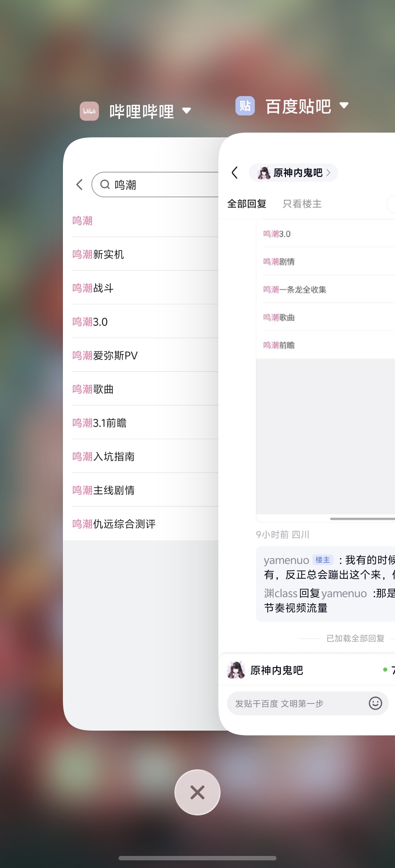This screenshot has height=868, width=395.
Task: Clear all recent apps with X button
Action: coord(197,792)
